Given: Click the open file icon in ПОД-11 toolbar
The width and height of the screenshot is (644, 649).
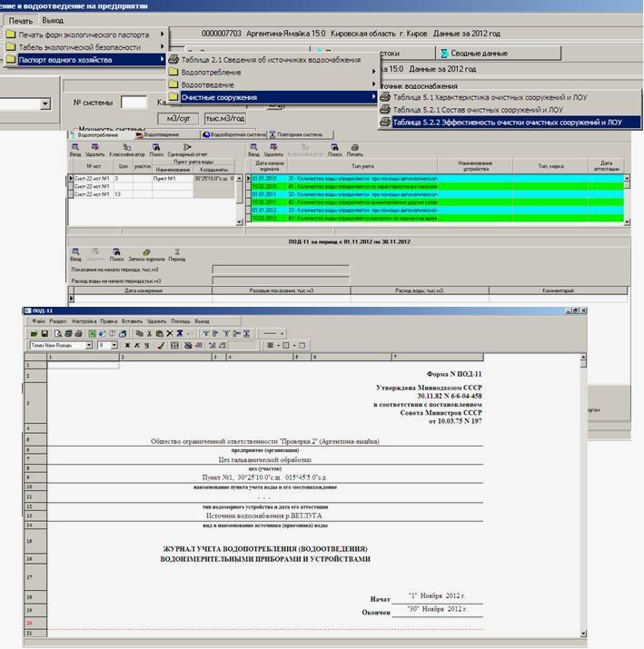Looking at the screenshot, I should pyautogui.click(x=35, y=333).
